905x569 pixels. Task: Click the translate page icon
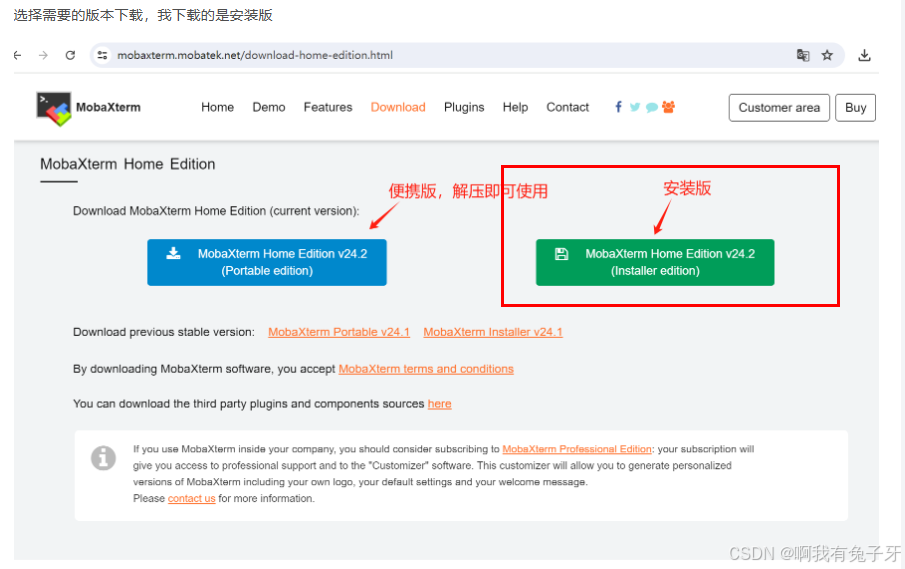coord(803,55)
